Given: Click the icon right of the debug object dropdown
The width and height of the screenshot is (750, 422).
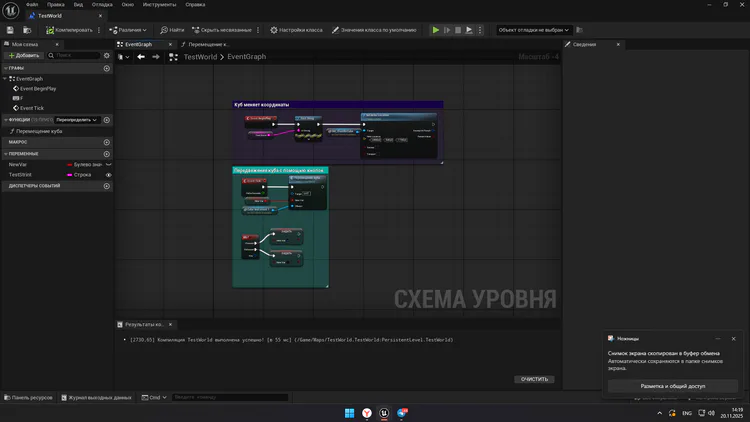Looking at the screenshot, I should [579, 30].
